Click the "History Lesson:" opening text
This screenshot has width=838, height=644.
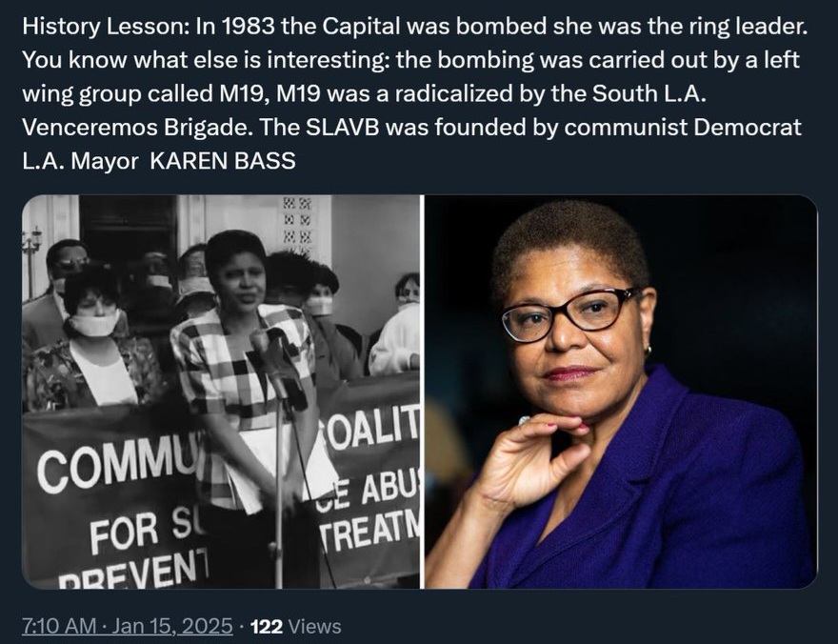[x=106, y=26]
